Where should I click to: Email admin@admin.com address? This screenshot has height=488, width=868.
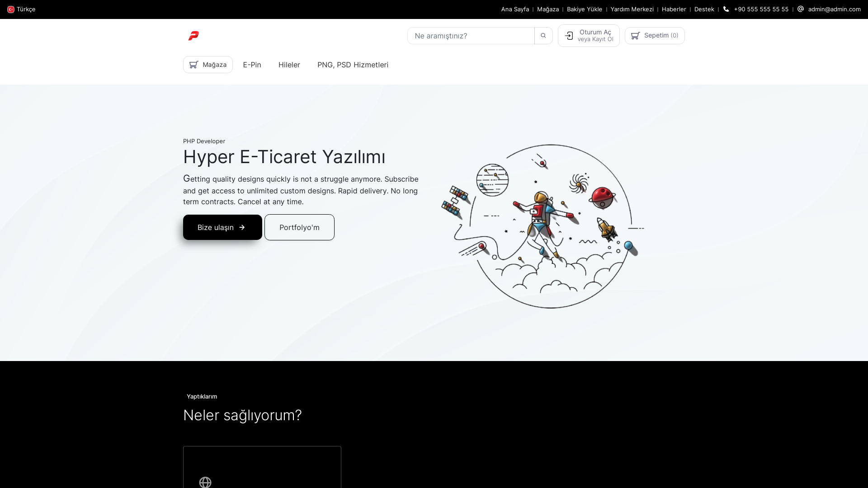pyautogui.click(x=835, y=9)
